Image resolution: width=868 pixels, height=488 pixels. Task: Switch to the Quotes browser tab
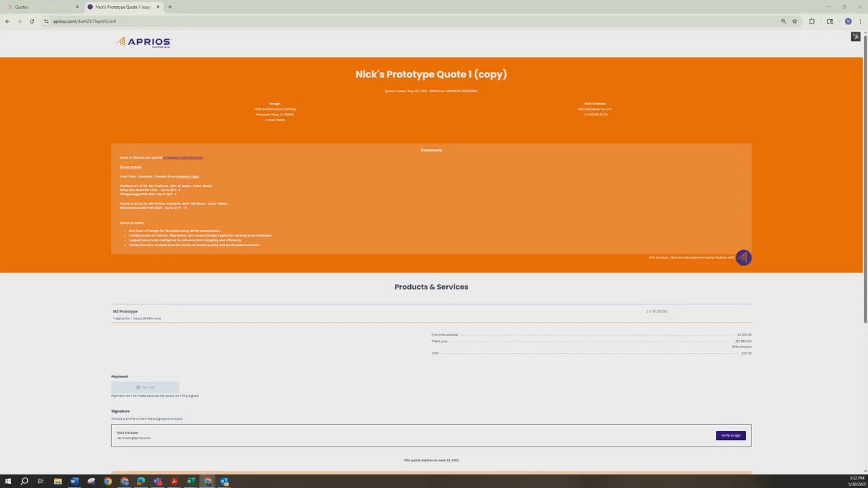41,7
